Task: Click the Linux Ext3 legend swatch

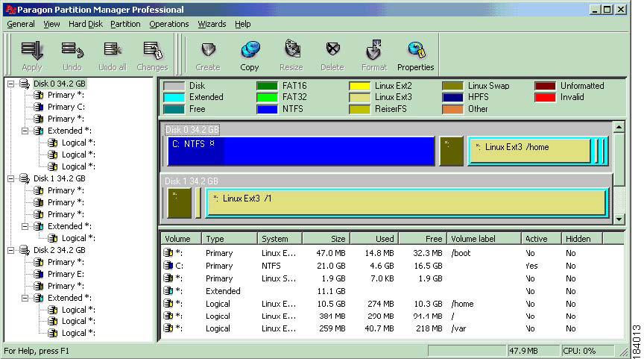Action: 359,98
